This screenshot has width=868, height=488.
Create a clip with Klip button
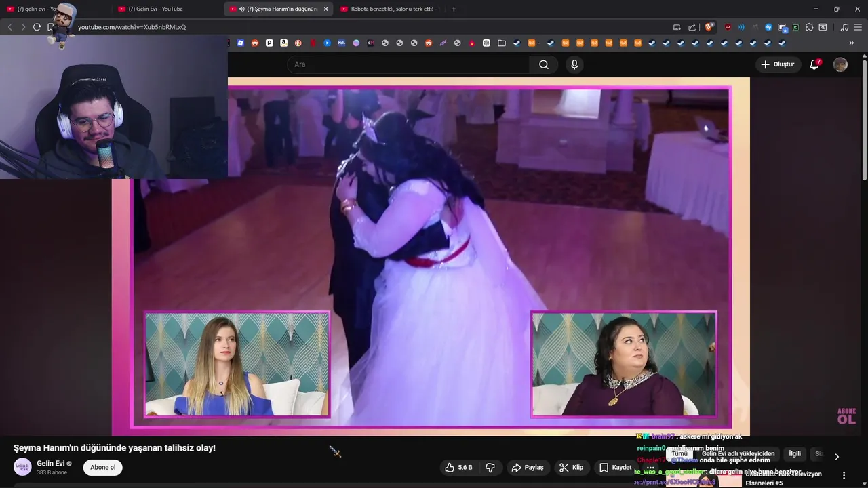(571, 467)
